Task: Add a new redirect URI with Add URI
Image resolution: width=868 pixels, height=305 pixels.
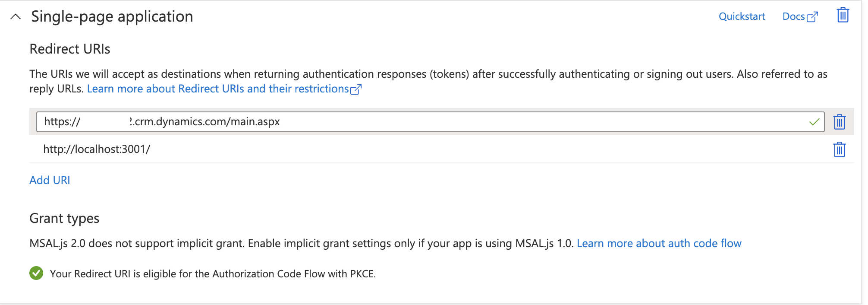Action: pyautogui.click(x=50, y=180)
